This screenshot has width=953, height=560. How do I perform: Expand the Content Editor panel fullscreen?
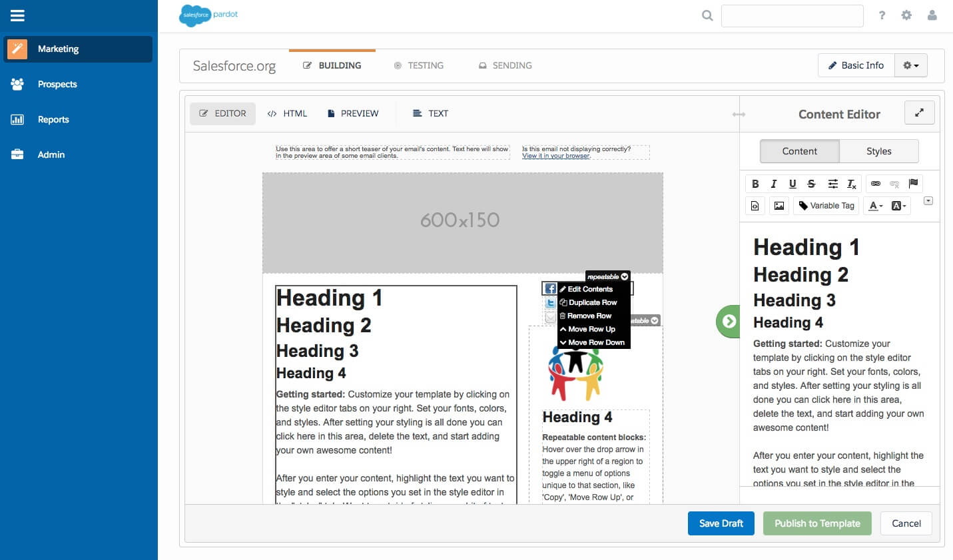[x=919, y=113]
